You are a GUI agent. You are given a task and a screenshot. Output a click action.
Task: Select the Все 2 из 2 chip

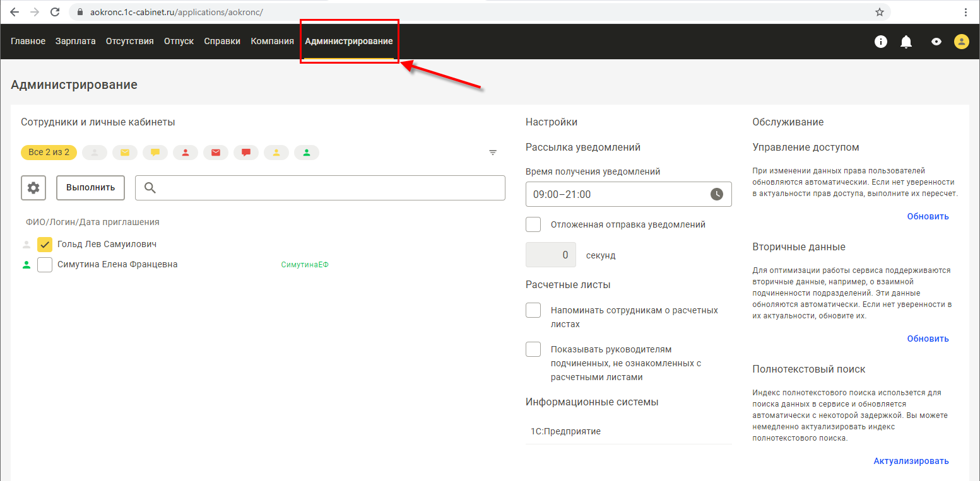pos(49,153)
